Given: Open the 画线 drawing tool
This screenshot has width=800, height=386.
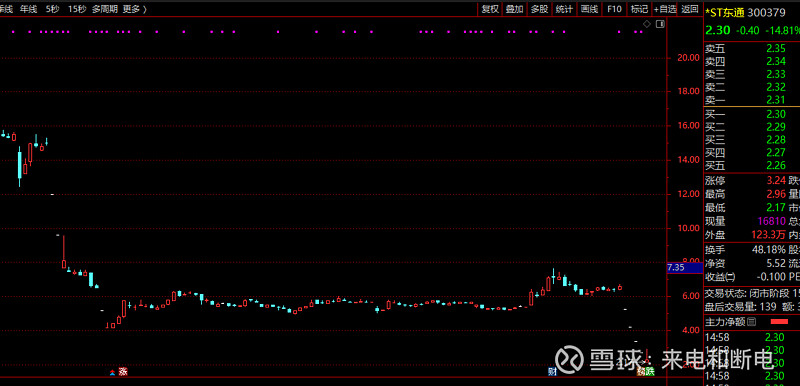Looking at the screenshot, I should 589,9.
